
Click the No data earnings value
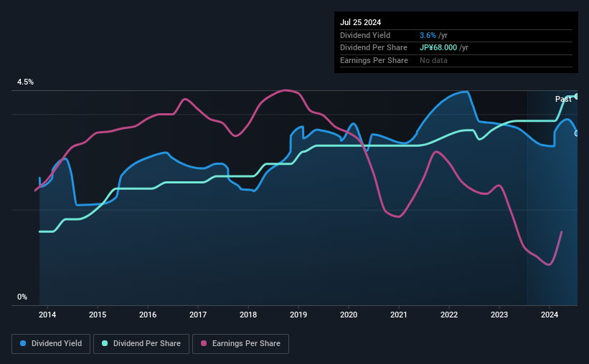click(433, 60)
